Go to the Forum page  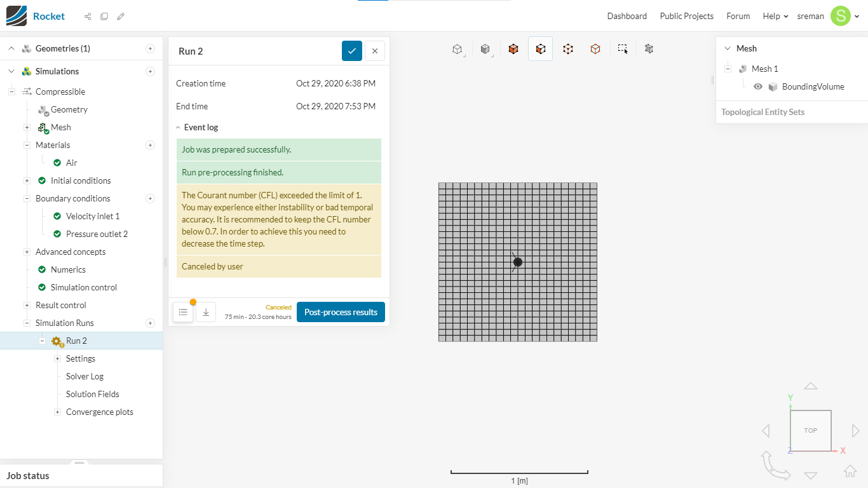(738, 16)
